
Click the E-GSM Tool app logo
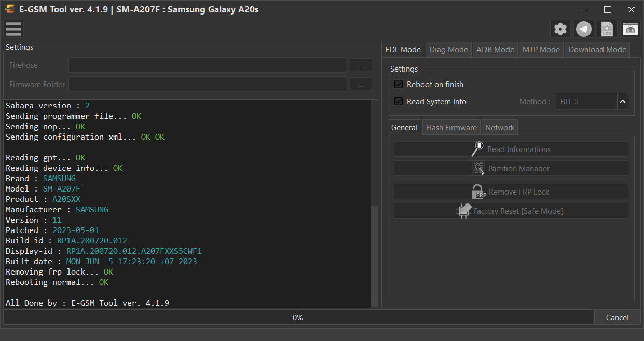(9, 9)
